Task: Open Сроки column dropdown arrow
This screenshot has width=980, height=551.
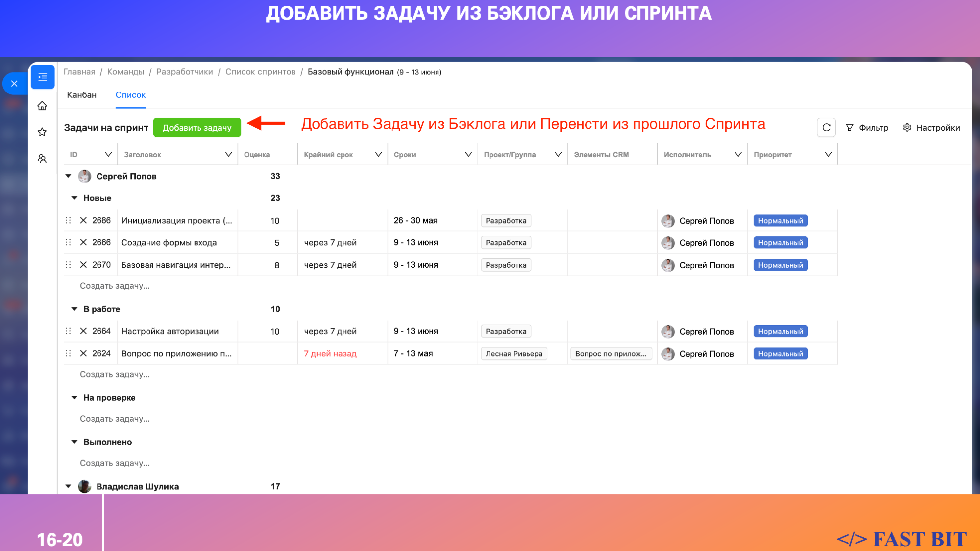Action: point(468,155)
